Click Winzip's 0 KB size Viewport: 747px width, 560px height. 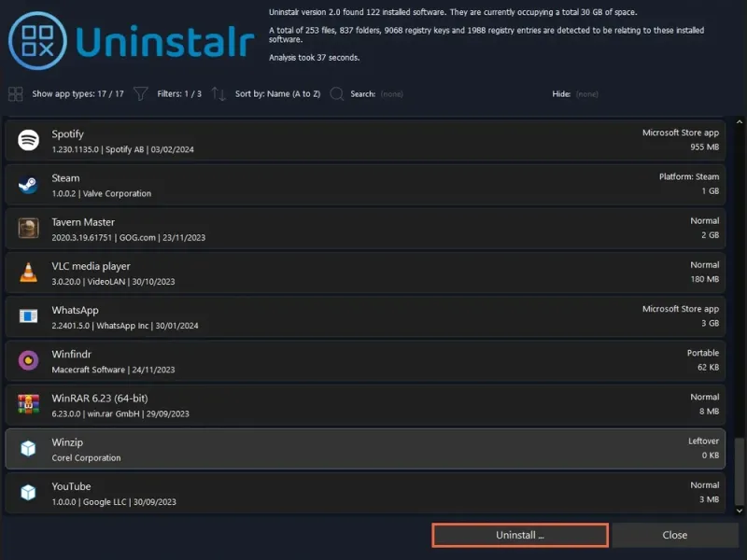711,455
